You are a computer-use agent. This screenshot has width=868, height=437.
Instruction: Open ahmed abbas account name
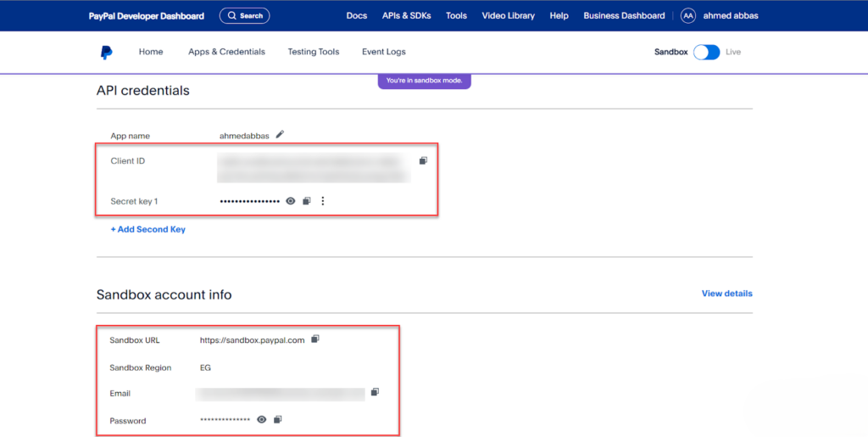(x=731, y=16)
